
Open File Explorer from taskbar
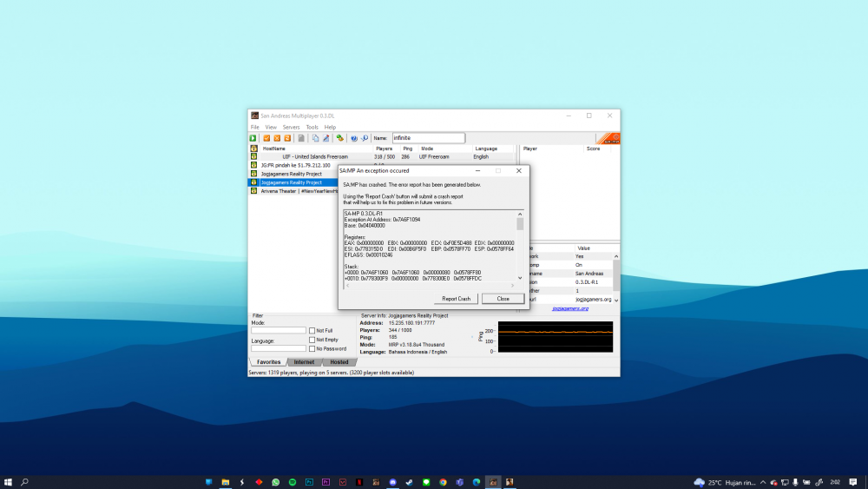[x=226, y=482]
